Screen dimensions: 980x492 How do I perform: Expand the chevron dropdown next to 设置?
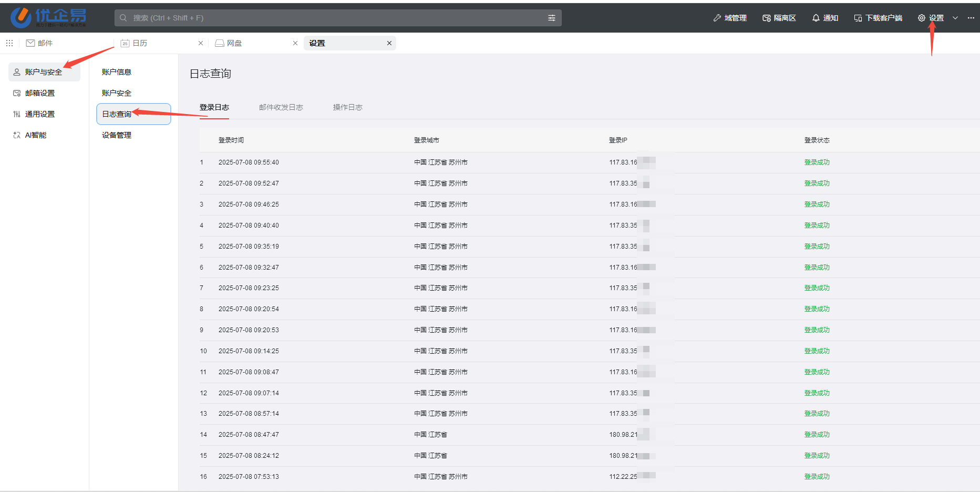(955, 17)
